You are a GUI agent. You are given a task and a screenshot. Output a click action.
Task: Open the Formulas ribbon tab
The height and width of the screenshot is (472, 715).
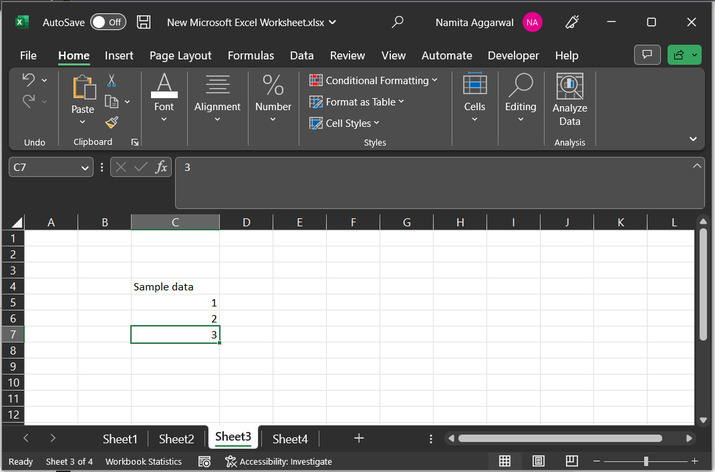click(250, 56)
